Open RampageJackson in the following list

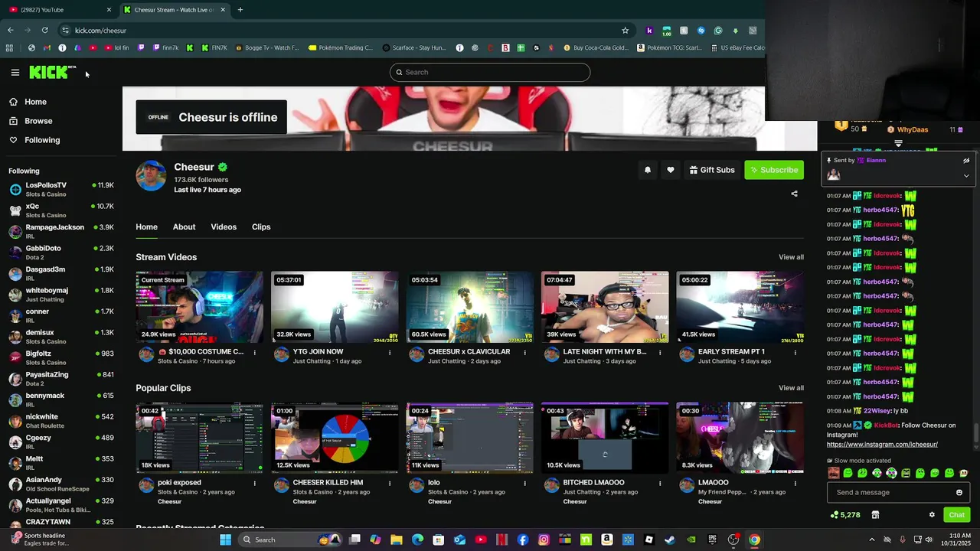tap(61, 231)
